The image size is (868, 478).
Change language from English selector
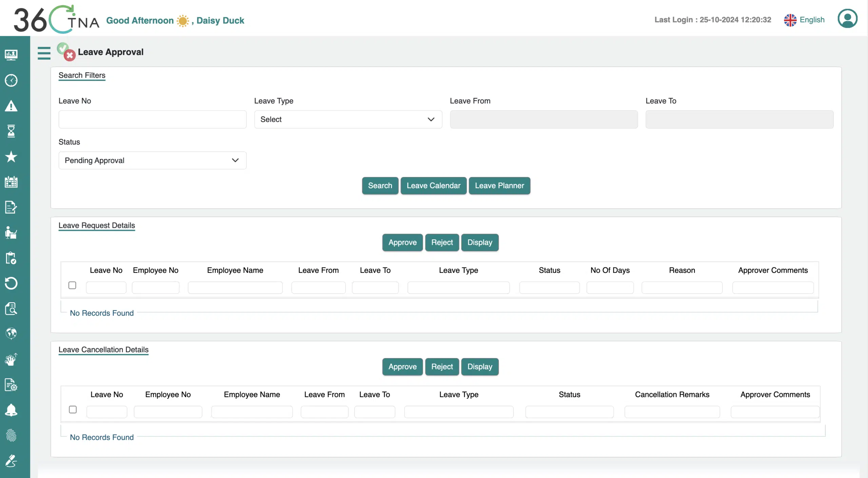click(804, 20)
